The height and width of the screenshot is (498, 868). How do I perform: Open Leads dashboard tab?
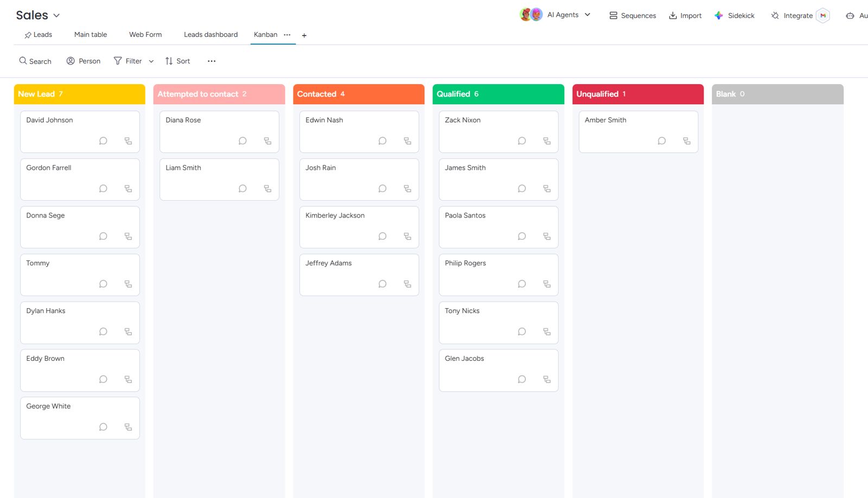pyautogui.click(x=210, y=35)
